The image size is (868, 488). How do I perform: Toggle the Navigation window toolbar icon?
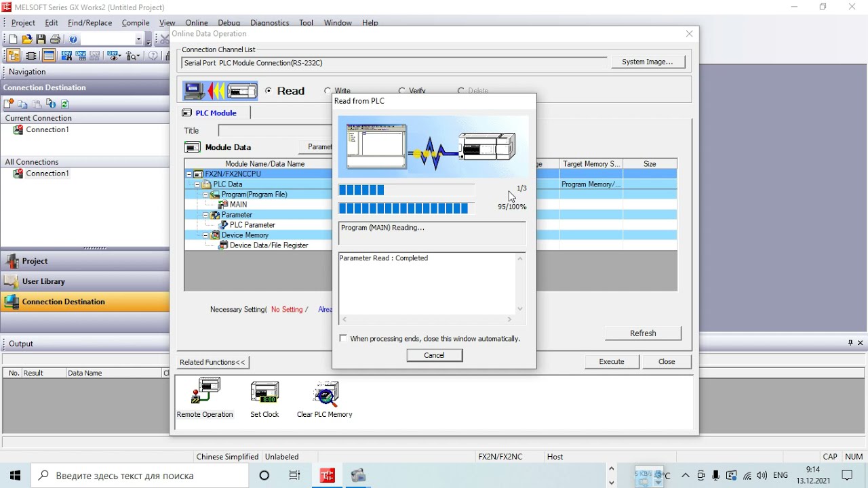(13, 56)
